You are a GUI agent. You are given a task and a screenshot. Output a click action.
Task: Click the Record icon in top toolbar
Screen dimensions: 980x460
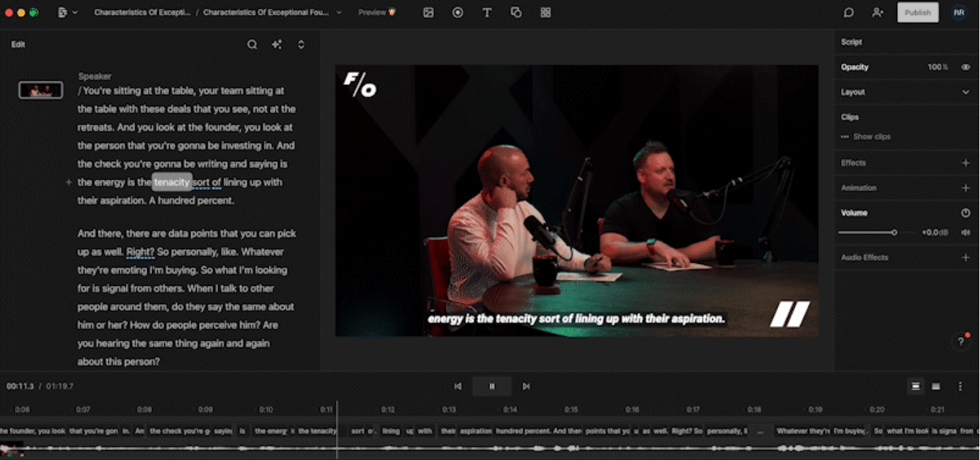[x=457, y=13]
